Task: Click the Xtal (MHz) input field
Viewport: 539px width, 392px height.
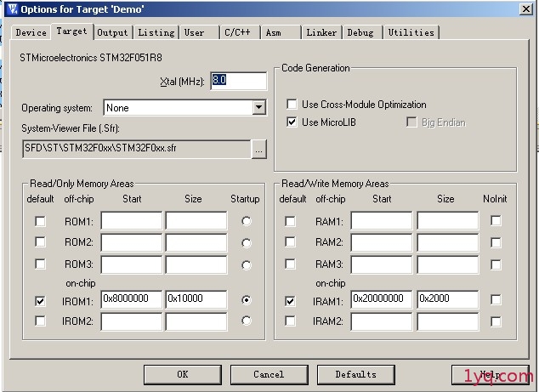Action: pos(239,81)
